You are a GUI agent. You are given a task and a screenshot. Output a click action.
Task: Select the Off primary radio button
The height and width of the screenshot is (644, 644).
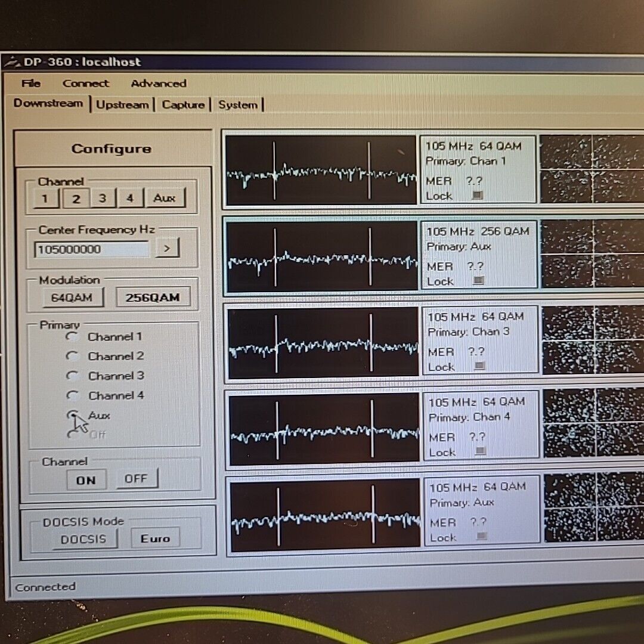73,434
